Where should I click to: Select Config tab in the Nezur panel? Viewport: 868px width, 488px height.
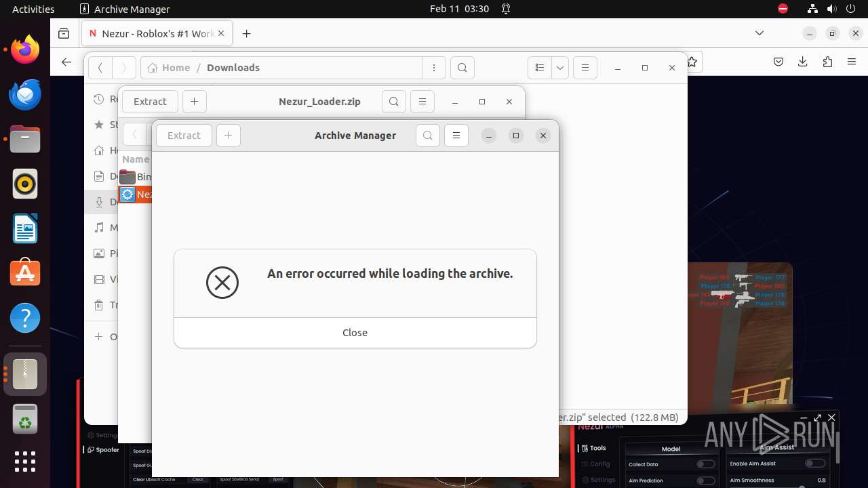(595, 464)
